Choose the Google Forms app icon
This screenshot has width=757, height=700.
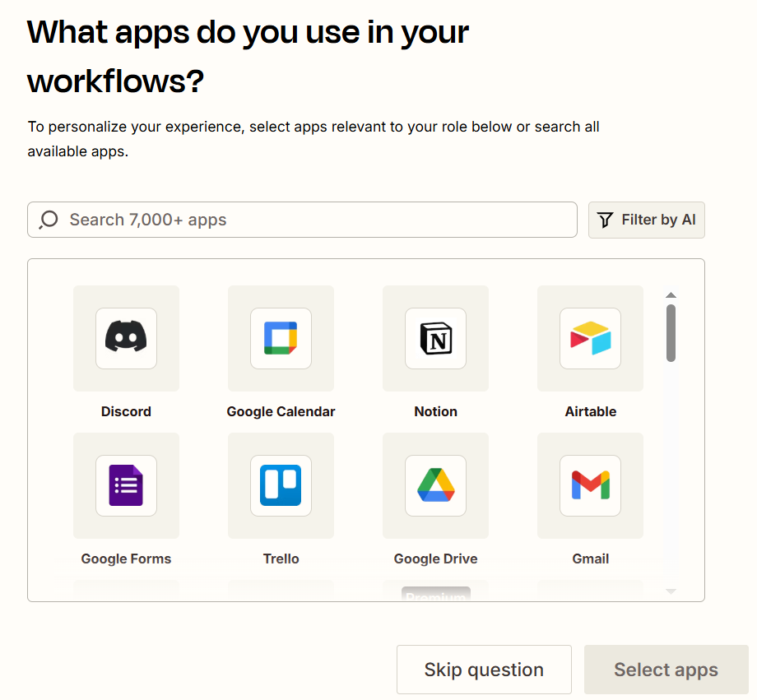click(x=126, y=485)
